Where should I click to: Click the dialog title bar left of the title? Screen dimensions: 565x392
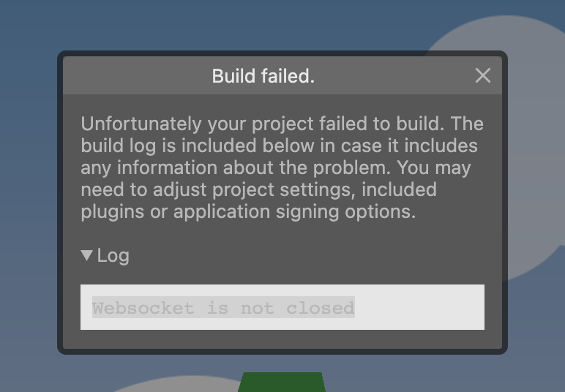(137, 75)
